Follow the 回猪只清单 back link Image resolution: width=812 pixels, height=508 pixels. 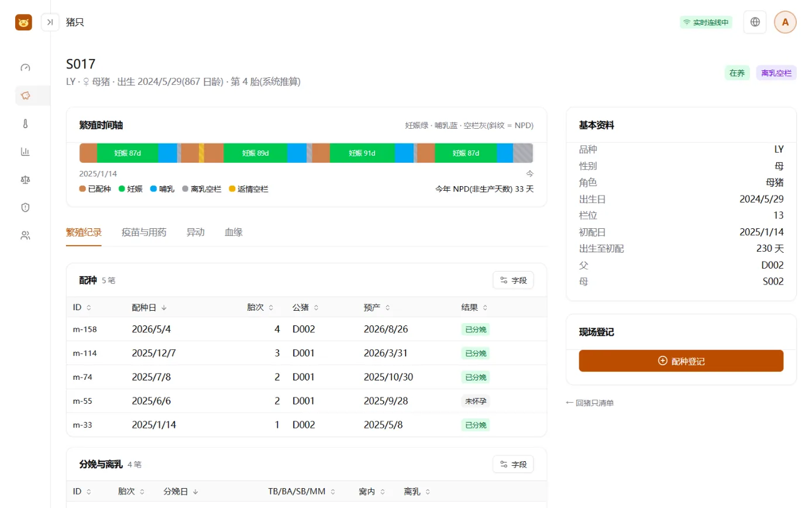(590, 403)
